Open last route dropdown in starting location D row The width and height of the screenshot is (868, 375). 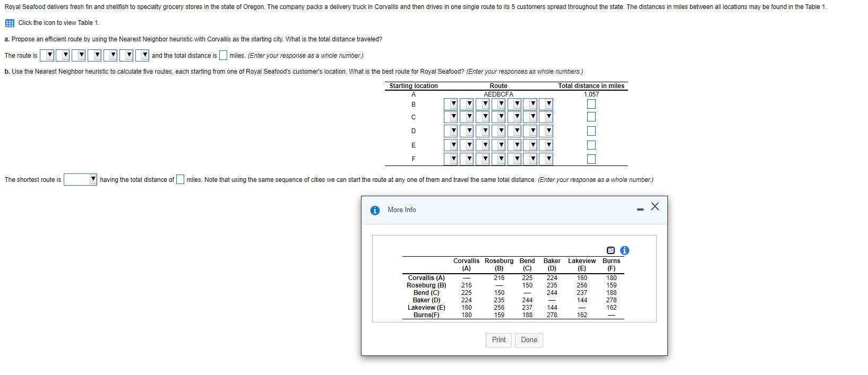546,130
